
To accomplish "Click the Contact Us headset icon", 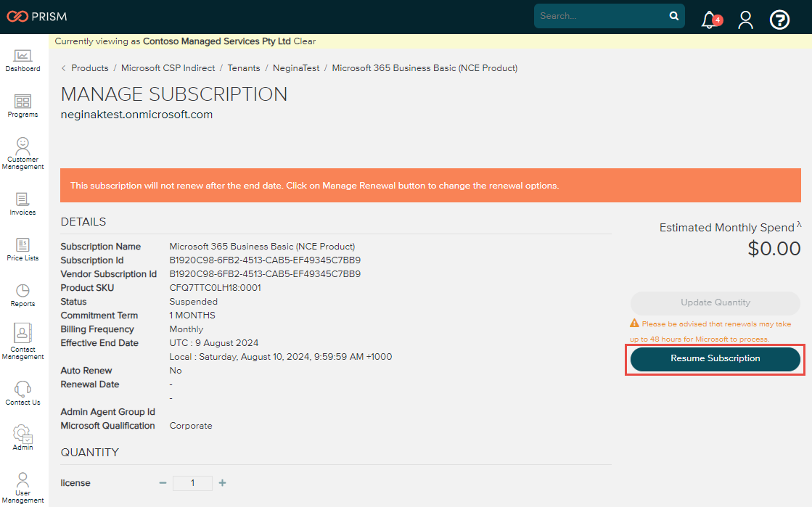I will [x=22, y=388].
